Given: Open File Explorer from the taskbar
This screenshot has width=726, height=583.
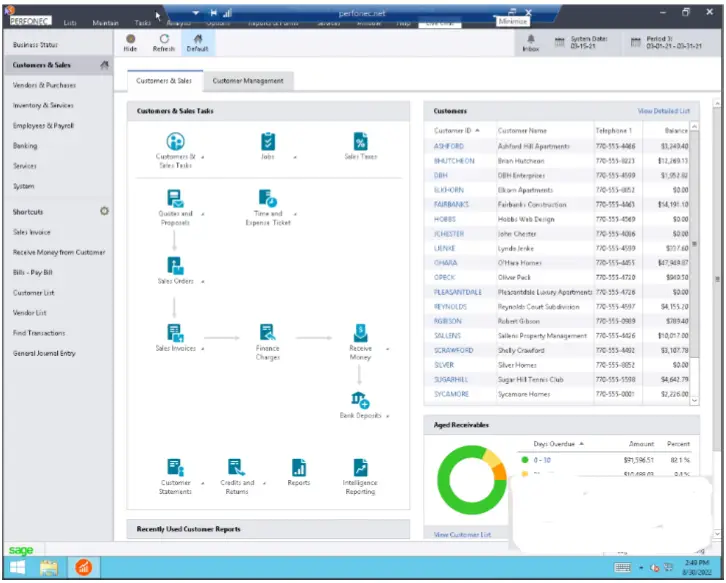Looking at the screenshot, I should 49,567.
